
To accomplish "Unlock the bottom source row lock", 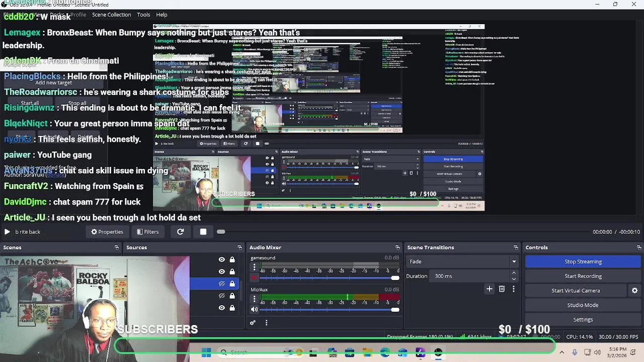I will 232,308.
